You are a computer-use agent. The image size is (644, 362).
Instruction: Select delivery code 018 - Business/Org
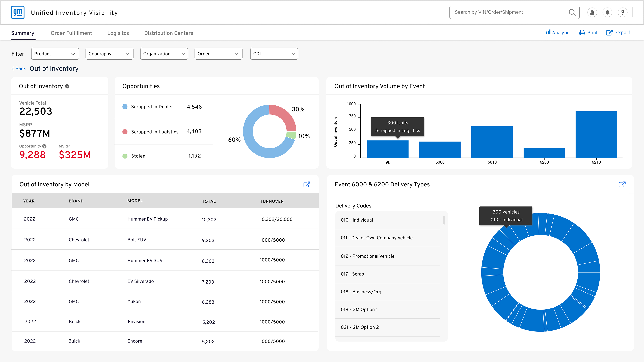pos(388,292)
